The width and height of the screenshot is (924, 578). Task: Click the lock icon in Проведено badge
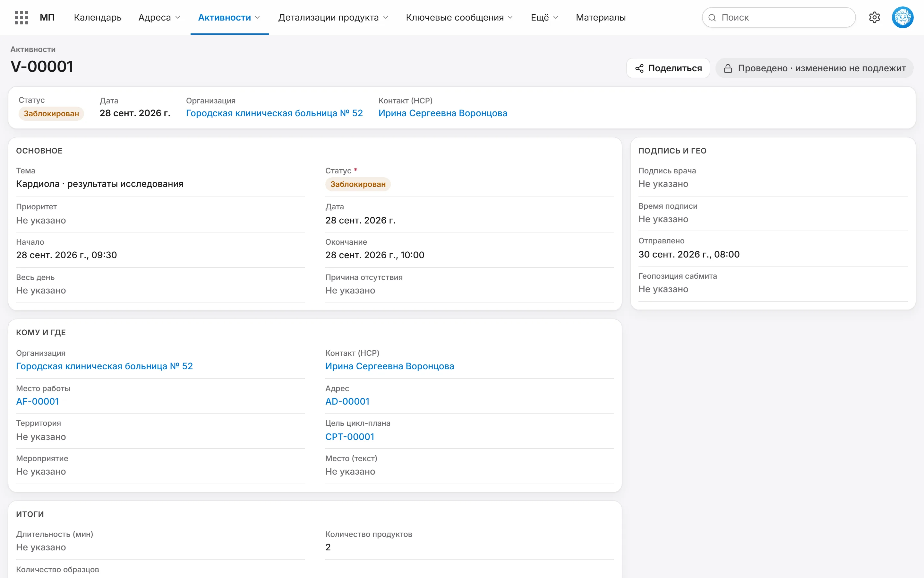(x=728, y=68)
